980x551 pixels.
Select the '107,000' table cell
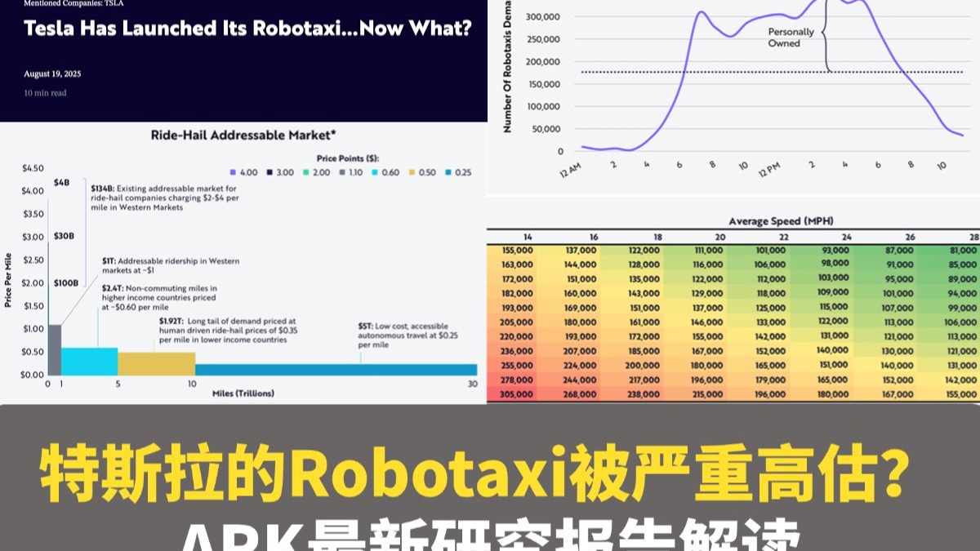click(898, 308)
